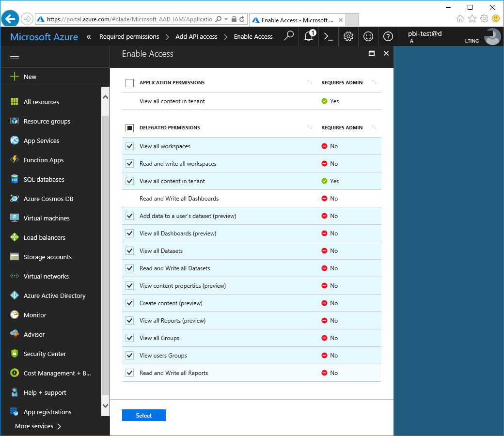Viewport: 504px width, 436px height.
Task: Open the Virtual networks icon
Action: 15,276
